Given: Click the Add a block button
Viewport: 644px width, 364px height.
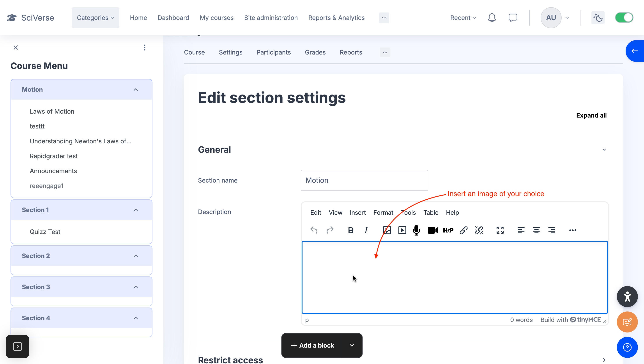Looking at the screenshot, I should 312,345.
